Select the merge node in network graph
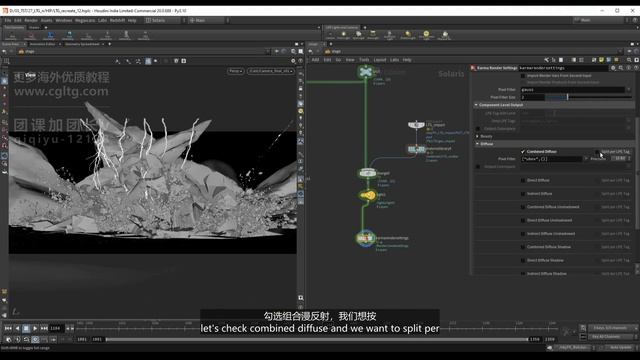 click(x=367, y=173)
